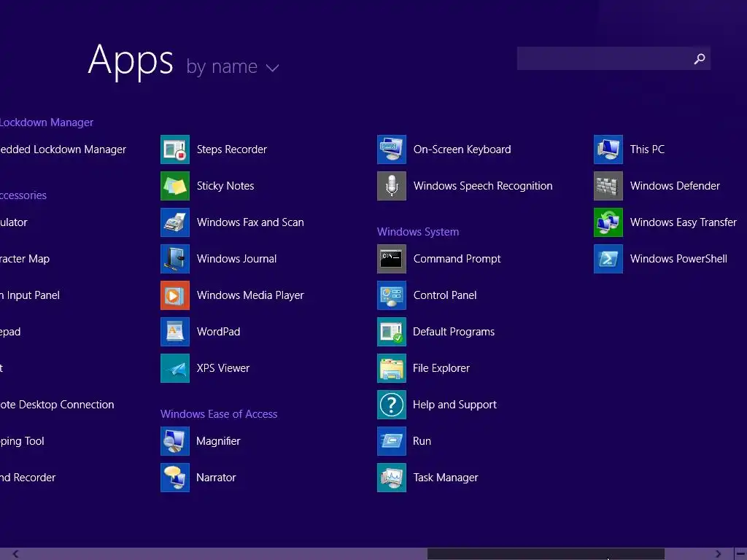Select the Windows Ease of Access group header
Screen dimensions: 747x560
219,414
